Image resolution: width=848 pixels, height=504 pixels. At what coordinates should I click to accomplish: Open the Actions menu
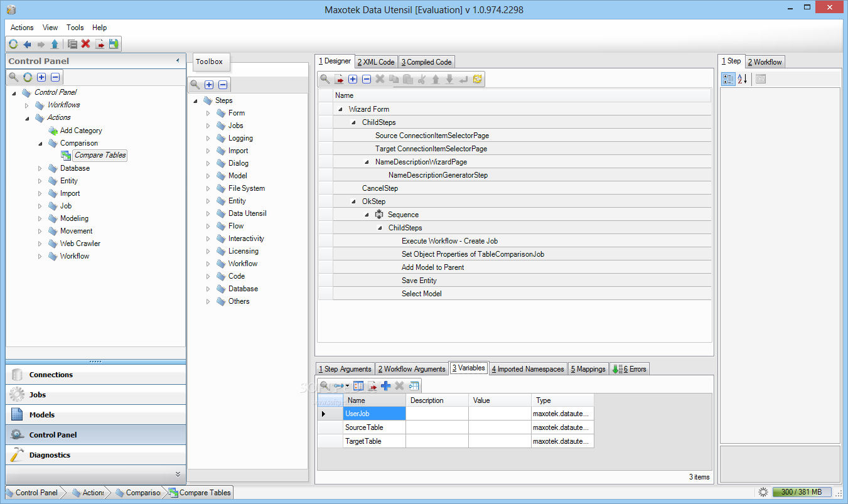coord(22,28)
